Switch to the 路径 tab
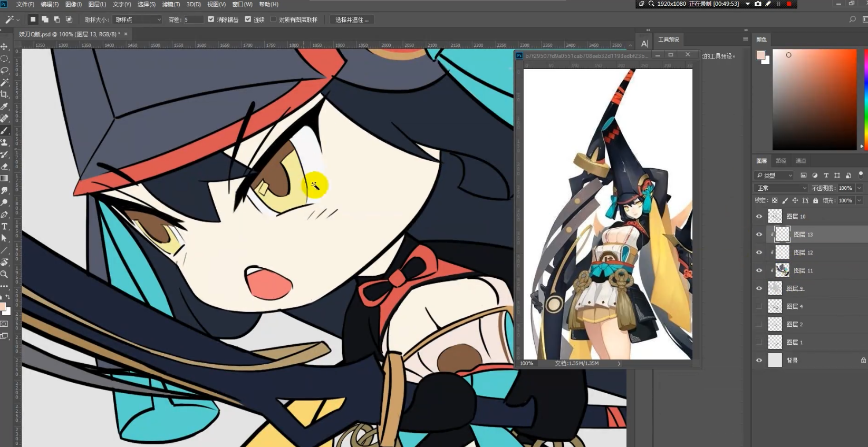This screenshot has width=868, height=447. (x=781, y=161)
